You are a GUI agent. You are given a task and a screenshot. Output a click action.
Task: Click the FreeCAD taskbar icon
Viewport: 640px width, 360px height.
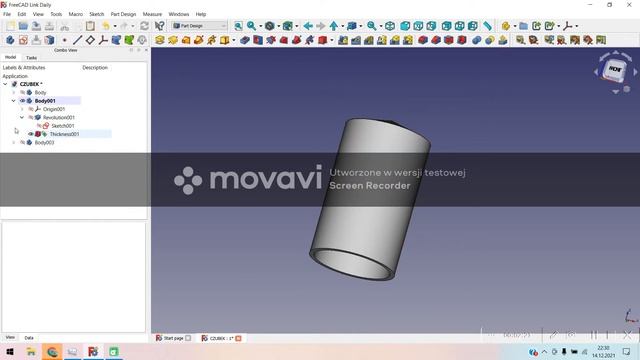[93, 351]
